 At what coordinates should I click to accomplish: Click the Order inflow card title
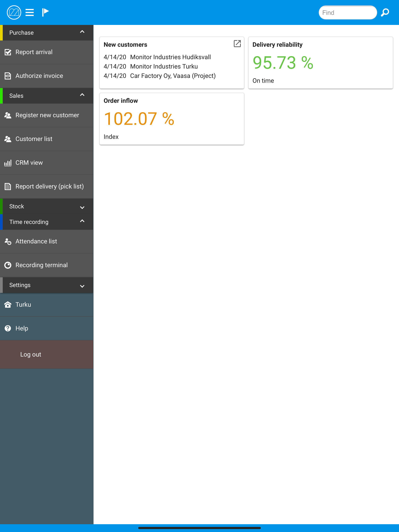click(121, 101)
